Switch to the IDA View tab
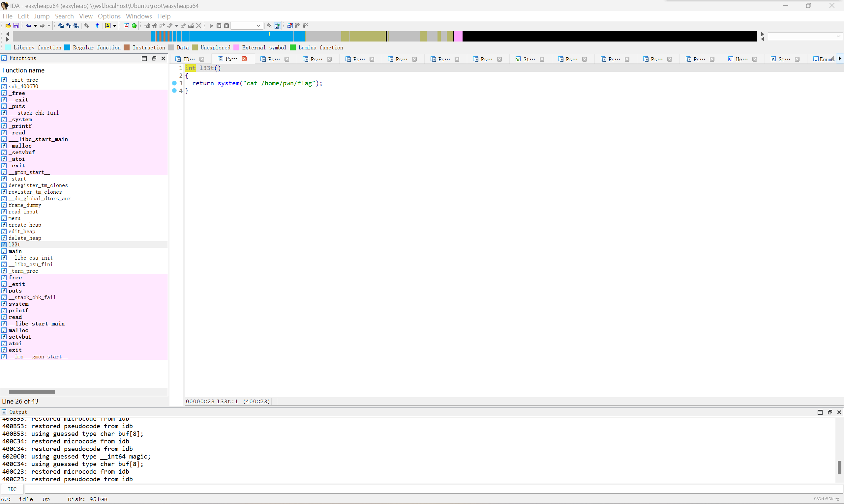Screen dimensions: 844x504 pyautogui.click(x=189, y=59)
